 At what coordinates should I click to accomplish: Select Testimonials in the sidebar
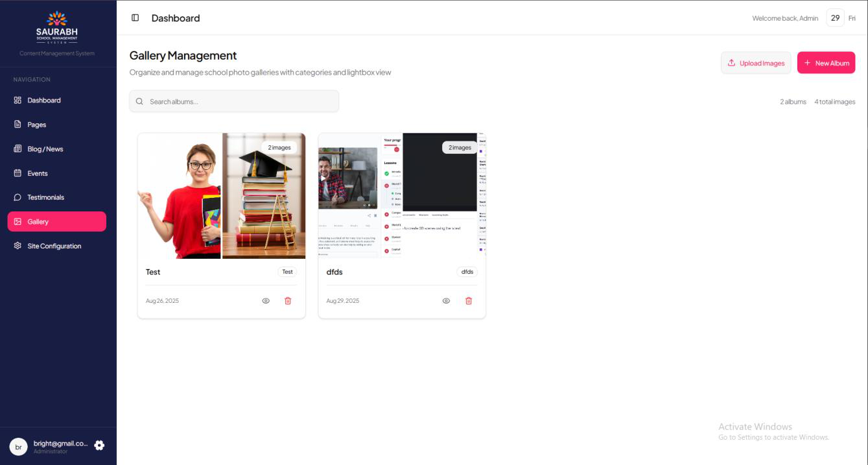(45, 197)
